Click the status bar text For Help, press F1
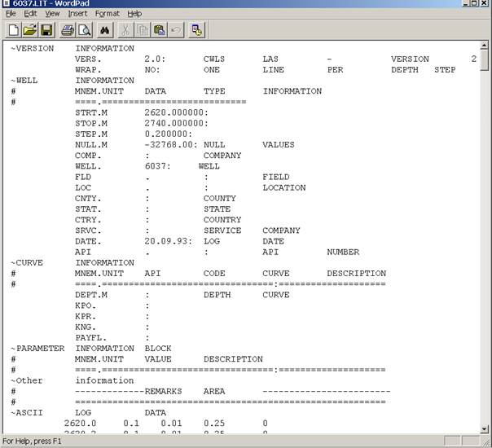 33,441
